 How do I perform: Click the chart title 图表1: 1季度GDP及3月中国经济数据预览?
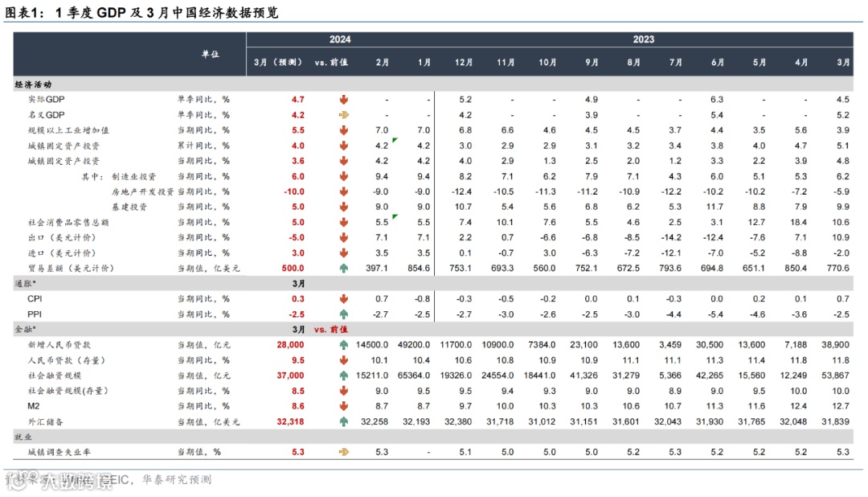tap(141, 11)
